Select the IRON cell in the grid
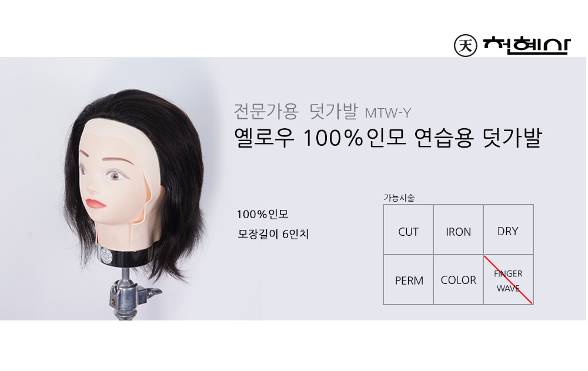The height and width of the screenshot is (371, 588). 458,229
